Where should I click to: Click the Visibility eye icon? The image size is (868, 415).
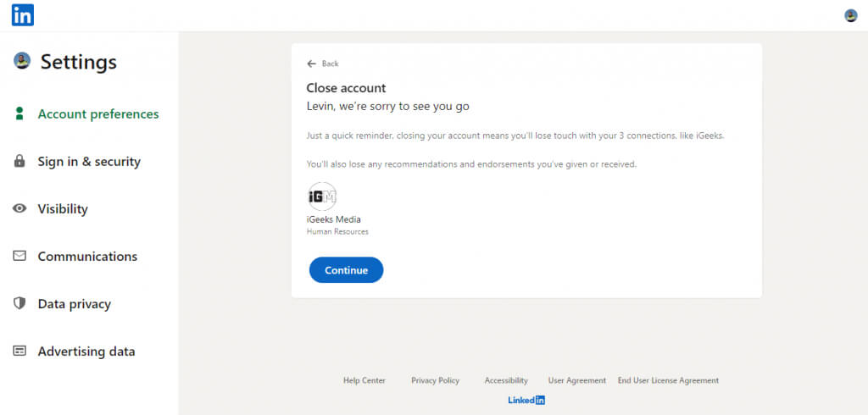[19, 209]
